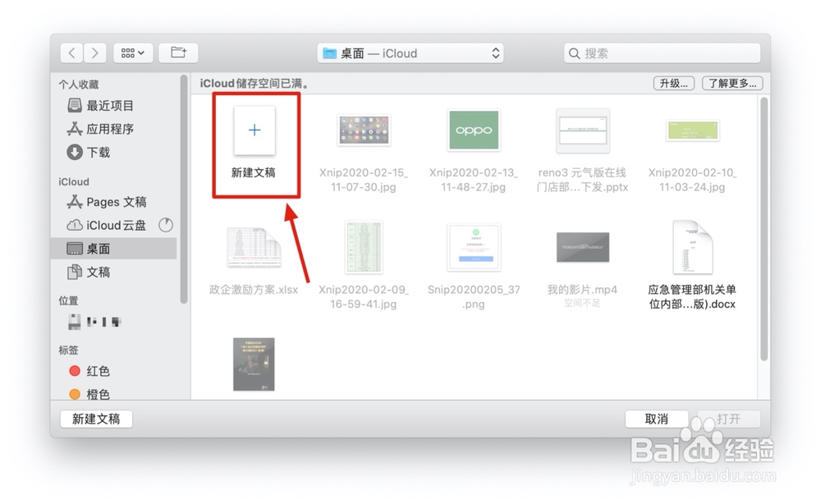Open 最近项目 from the sidebar

click(x=103, y=105)
